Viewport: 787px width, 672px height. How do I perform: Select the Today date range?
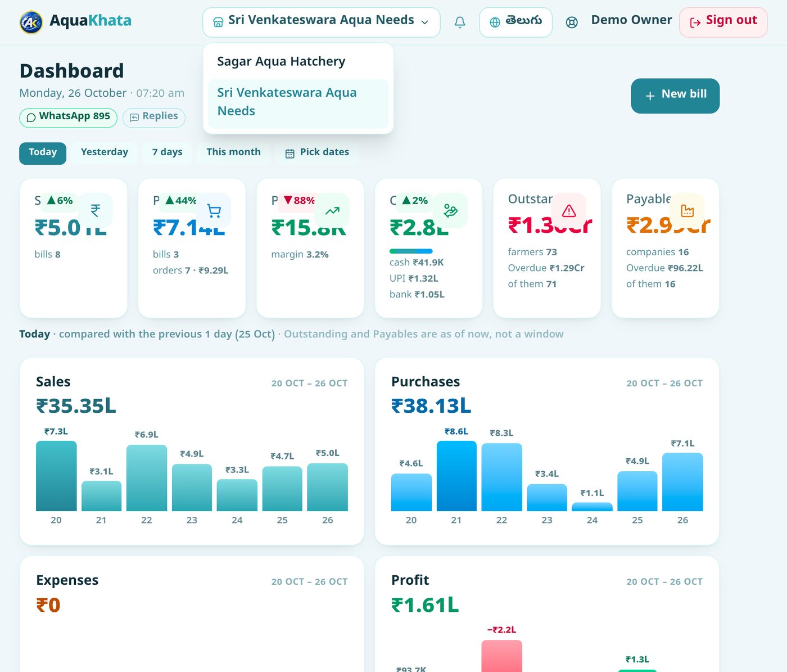pos(43,153)
